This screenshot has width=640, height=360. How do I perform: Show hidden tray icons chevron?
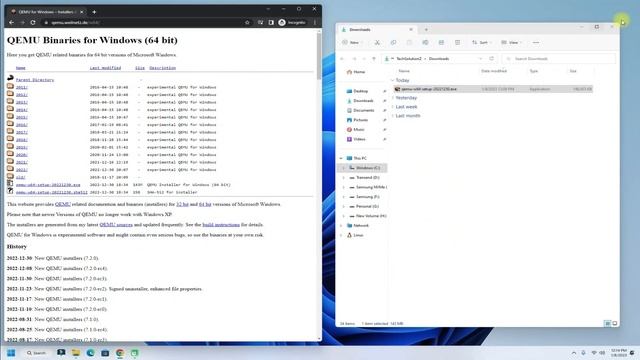573,353
